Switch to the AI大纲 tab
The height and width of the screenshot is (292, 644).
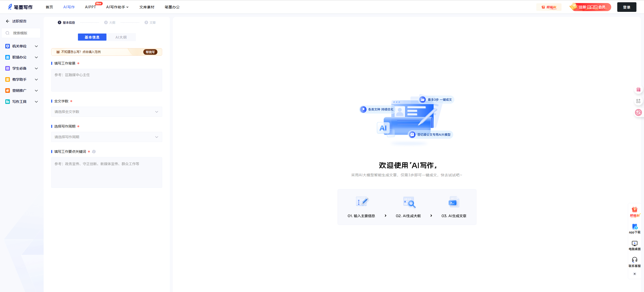click(121, 37)
